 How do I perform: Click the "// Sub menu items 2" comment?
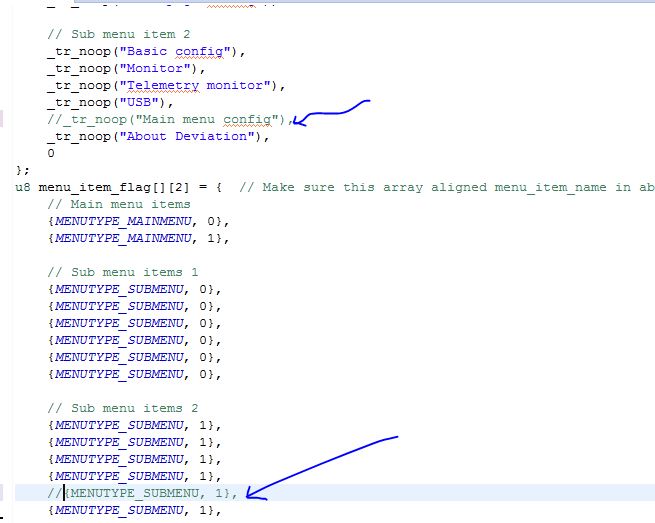(123, 408)
